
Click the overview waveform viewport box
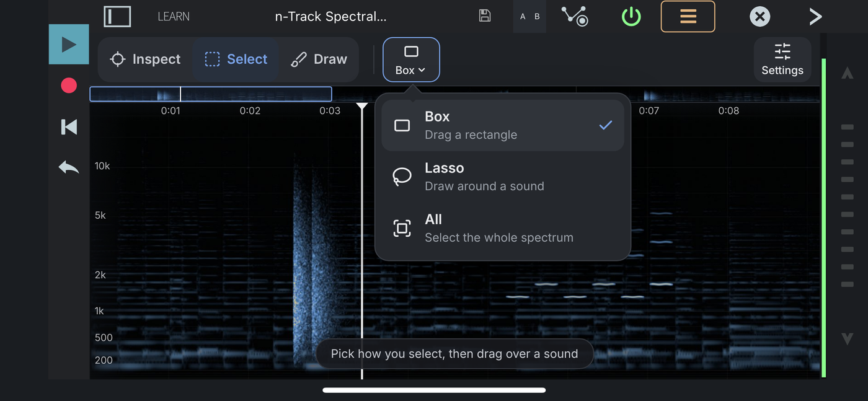[x=211, y=94]
